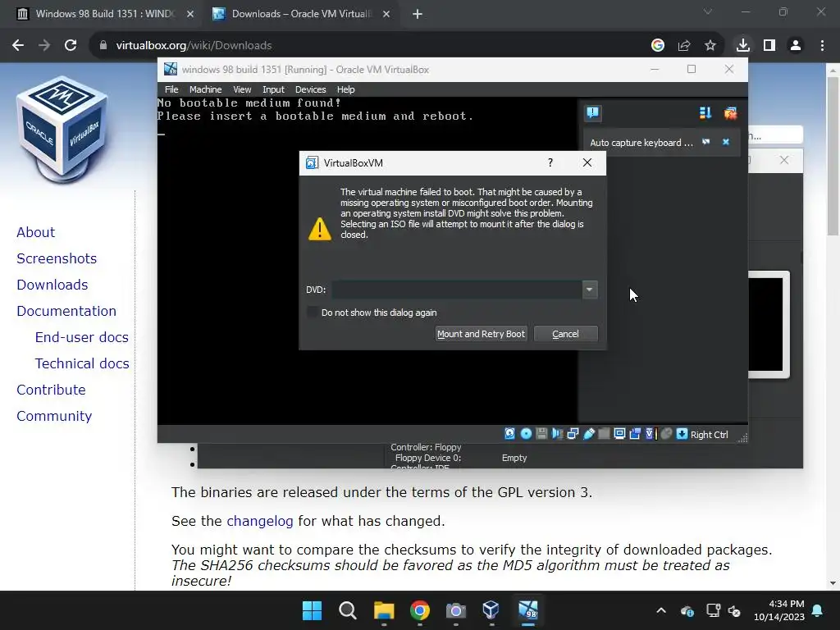Click the network adapters status icon

[573, 434]
